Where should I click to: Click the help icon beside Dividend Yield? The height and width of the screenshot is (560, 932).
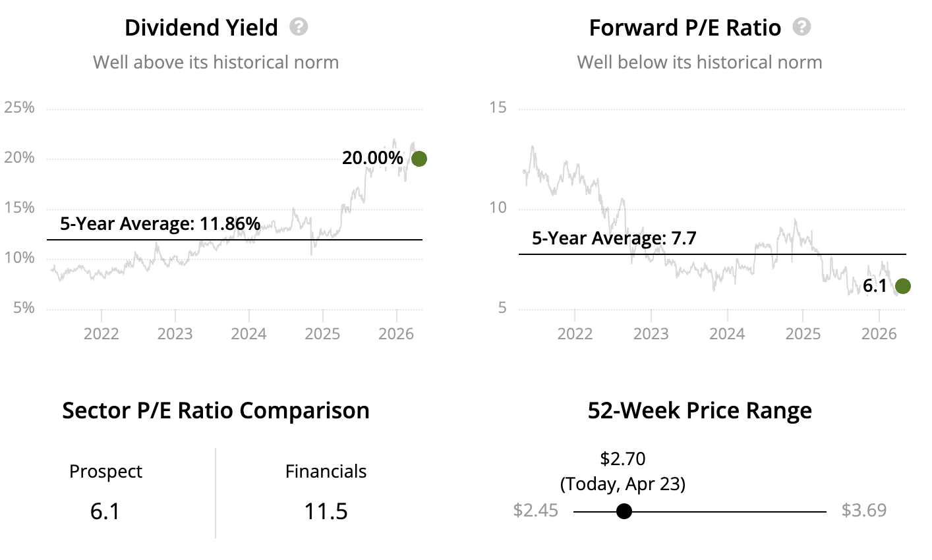[299, 27]
